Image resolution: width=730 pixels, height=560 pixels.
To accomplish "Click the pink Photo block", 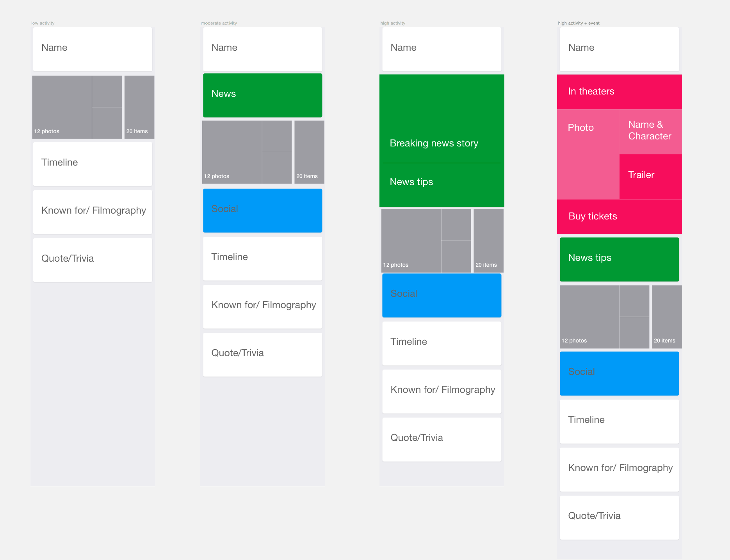I will [588, 154].
